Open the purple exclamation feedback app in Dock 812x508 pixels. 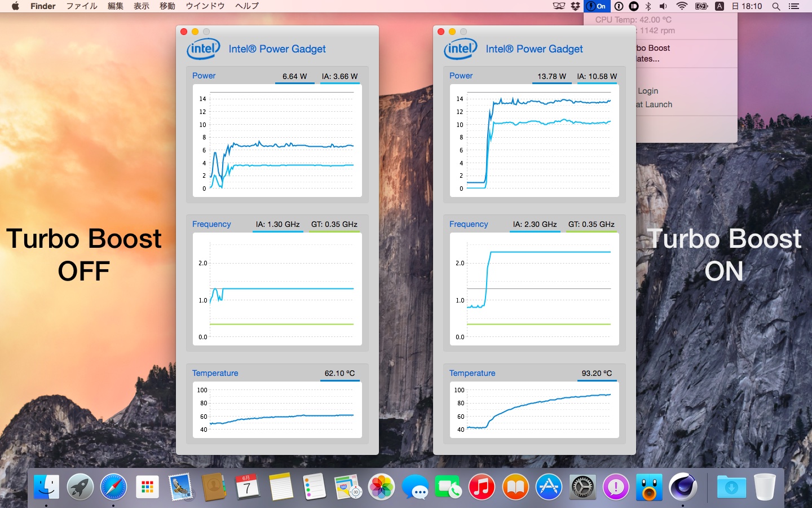[616, 487]
